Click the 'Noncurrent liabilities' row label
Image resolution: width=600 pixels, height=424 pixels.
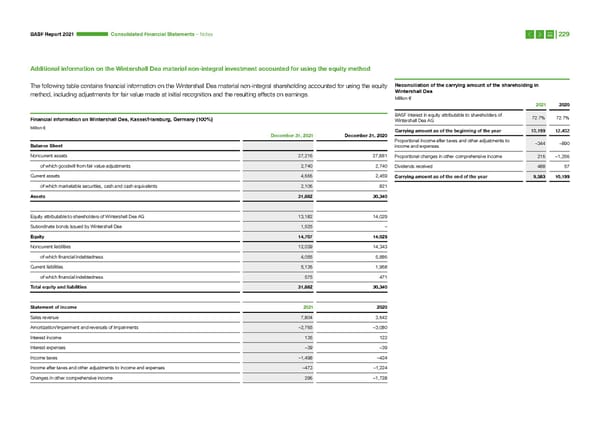click(50, 247)
